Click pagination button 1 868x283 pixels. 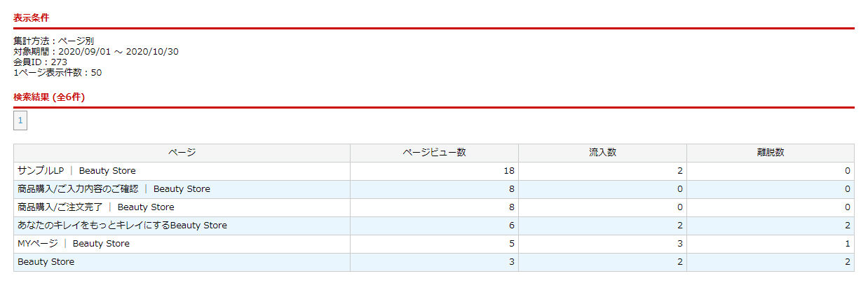[20, 120]
